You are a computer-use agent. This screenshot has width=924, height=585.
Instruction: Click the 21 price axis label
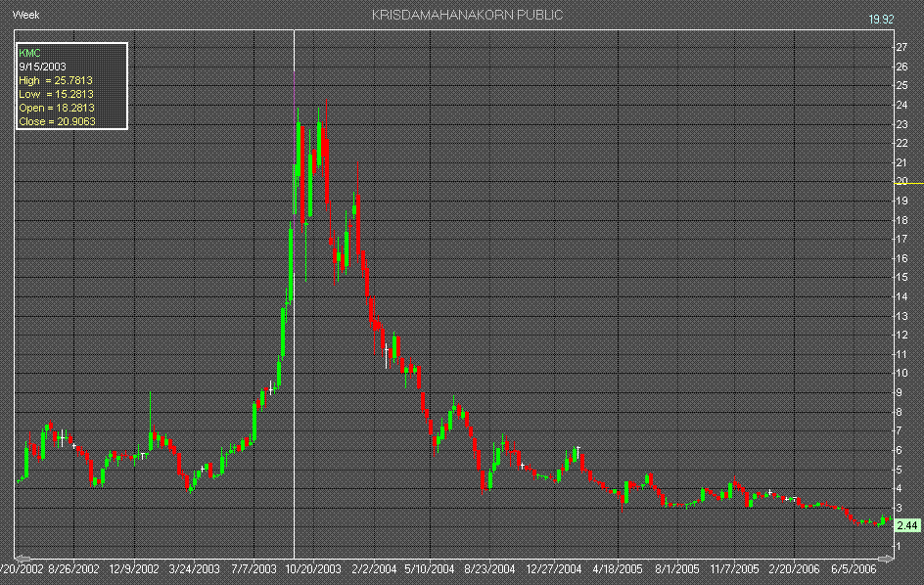pos(901,162)
